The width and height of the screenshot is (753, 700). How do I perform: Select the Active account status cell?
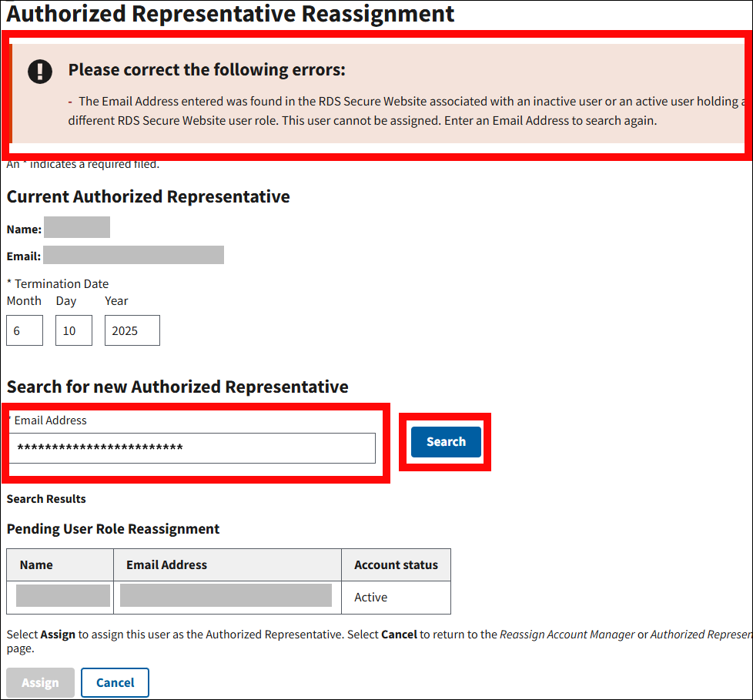coord(371,598)
